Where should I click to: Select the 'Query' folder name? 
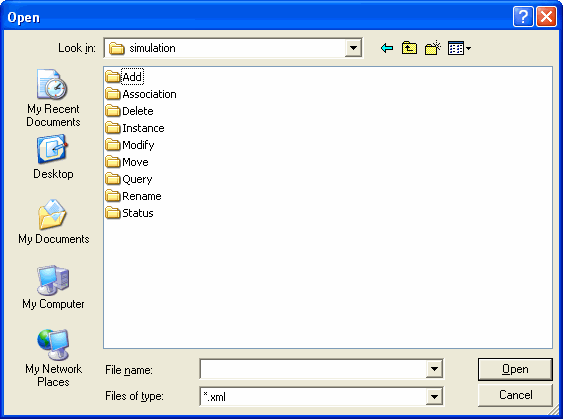coord(137,179)
